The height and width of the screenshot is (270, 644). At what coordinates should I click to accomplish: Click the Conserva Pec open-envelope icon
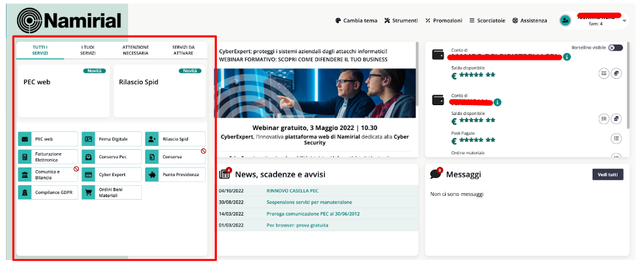coord(89,157)
